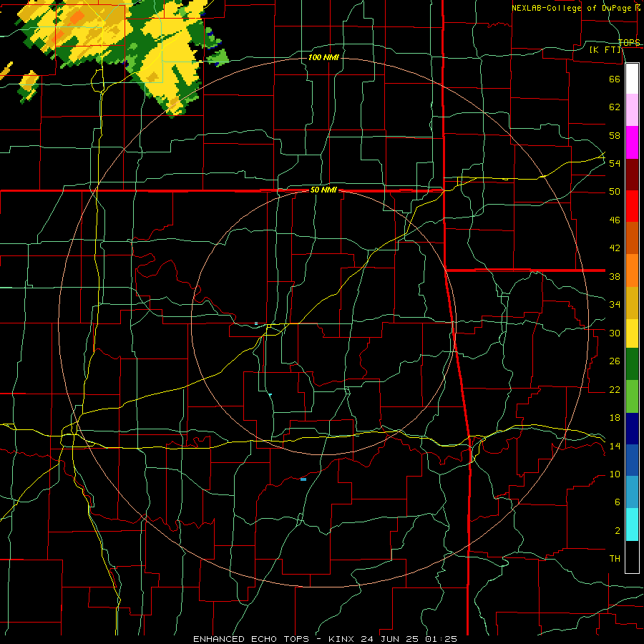
Task: Pick the bright orange legend swatch
Action: (x=632, y=270)
